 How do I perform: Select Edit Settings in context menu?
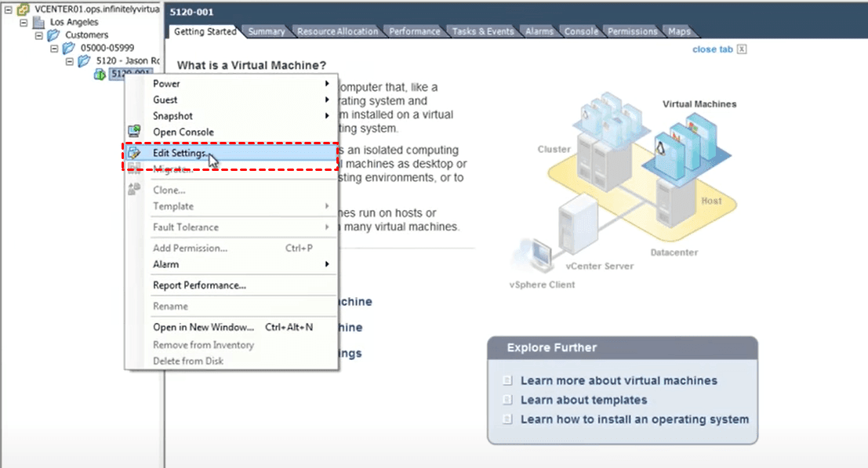(231, 153)
